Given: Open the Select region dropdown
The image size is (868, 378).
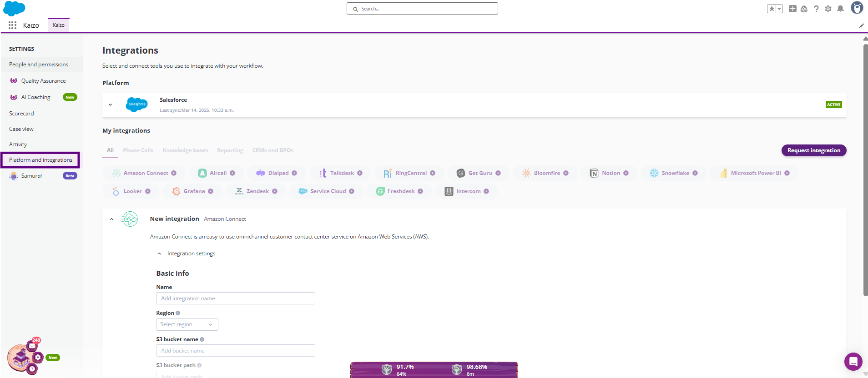Looking at the screenshot, I should pyautogui.click(x=187, y=324).
